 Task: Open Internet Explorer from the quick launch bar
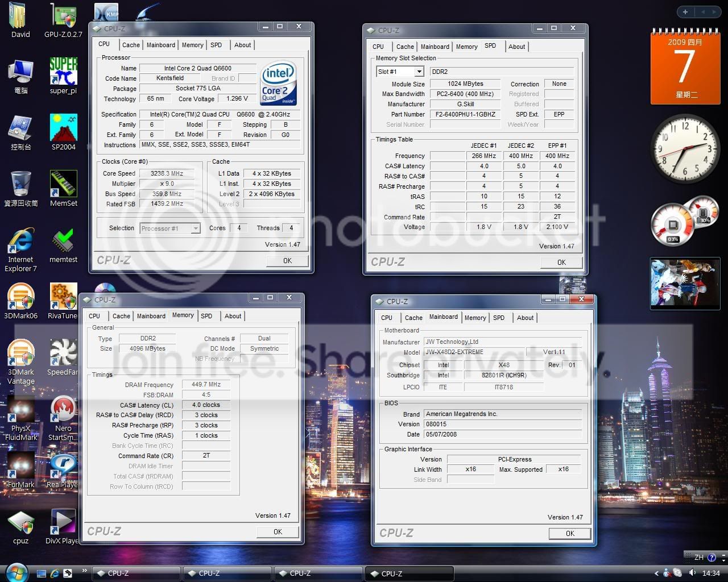coord(55,573)
